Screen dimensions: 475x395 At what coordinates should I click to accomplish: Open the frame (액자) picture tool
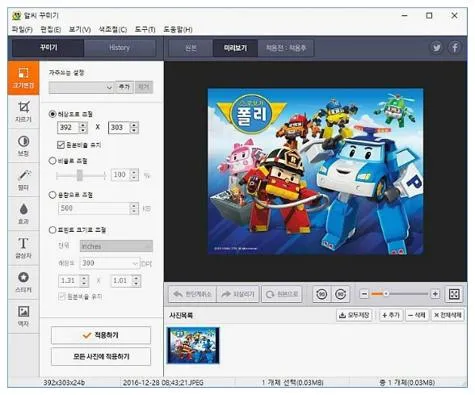tap(23, 316)
